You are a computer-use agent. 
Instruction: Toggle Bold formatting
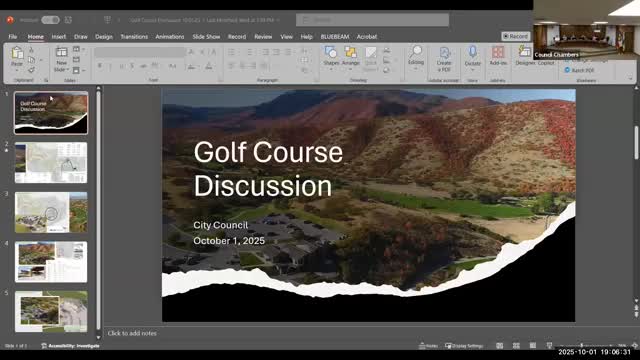pyautogui.click(x=100, y=66)
